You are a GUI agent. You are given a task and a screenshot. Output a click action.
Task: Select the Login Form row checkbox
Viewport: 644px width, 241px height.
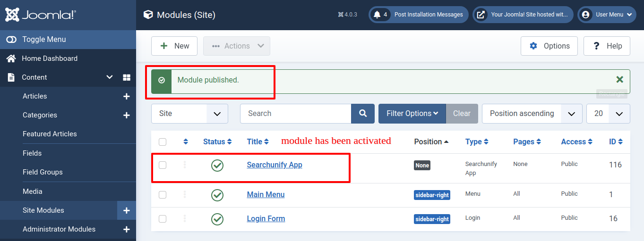point(163,219)
